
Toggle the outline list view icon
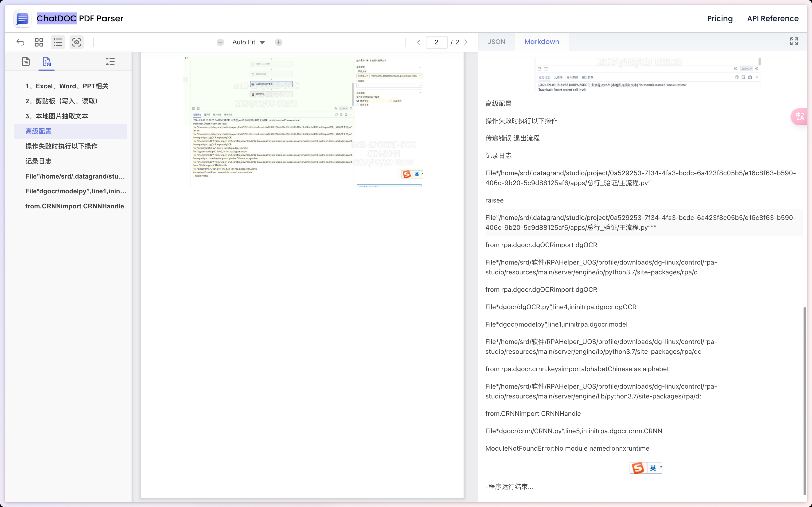(x=58, y=42)
